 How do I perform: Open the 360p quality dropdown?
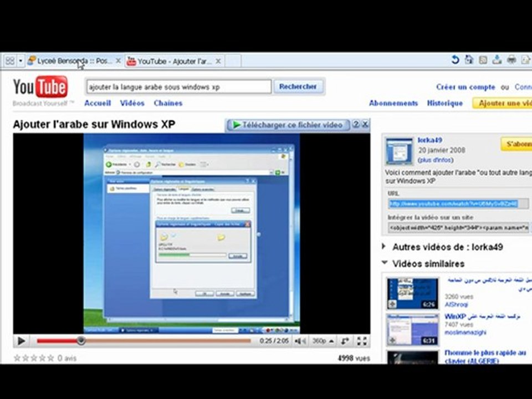click(323, 341)
